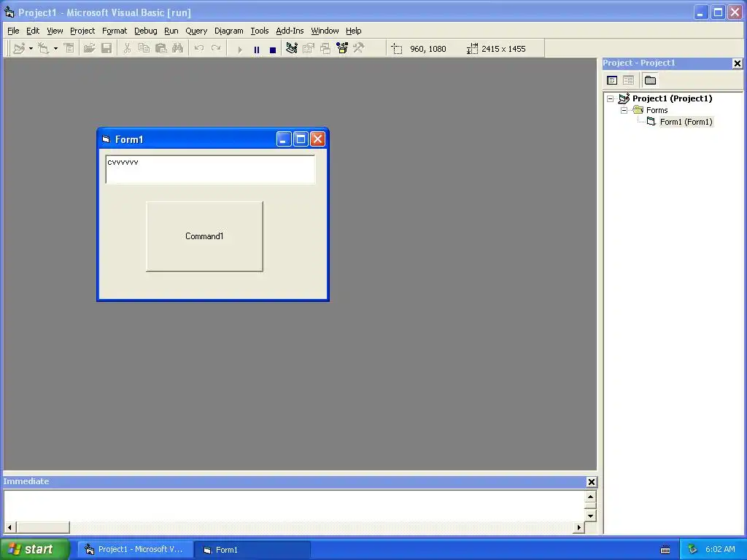Click the Find binoculars icon
The width and height of the screenshot is (747, 560).
click(x=178, y=49)
